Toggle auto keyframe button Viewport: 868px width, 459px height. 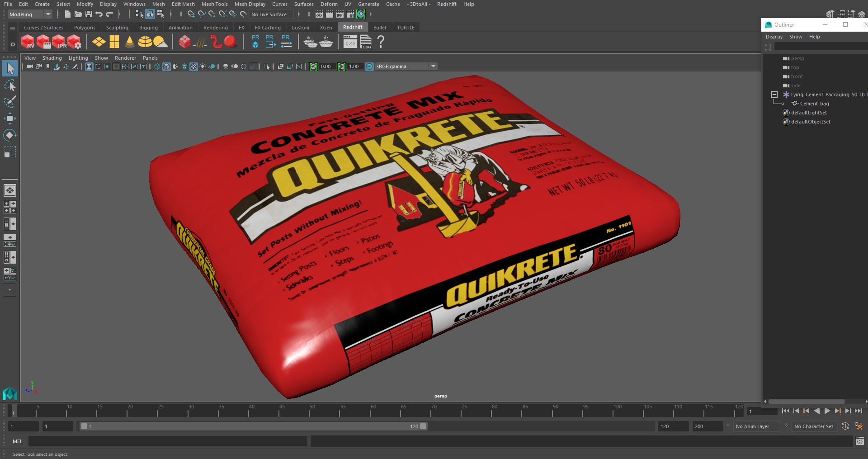pos(845,426)
